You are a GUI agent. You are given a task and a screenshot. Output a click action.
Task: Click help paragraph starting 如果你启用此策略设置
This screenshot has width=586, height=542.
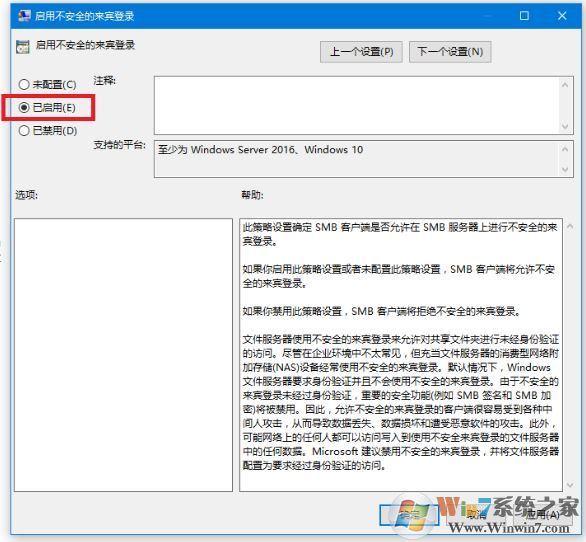click(x=399, y=276)
